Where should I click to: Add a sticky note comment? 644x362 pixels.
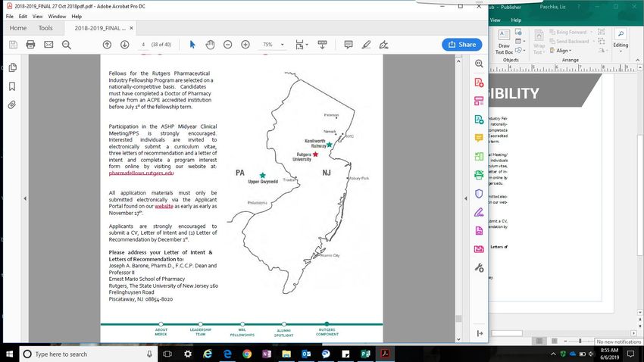point(349,45)
